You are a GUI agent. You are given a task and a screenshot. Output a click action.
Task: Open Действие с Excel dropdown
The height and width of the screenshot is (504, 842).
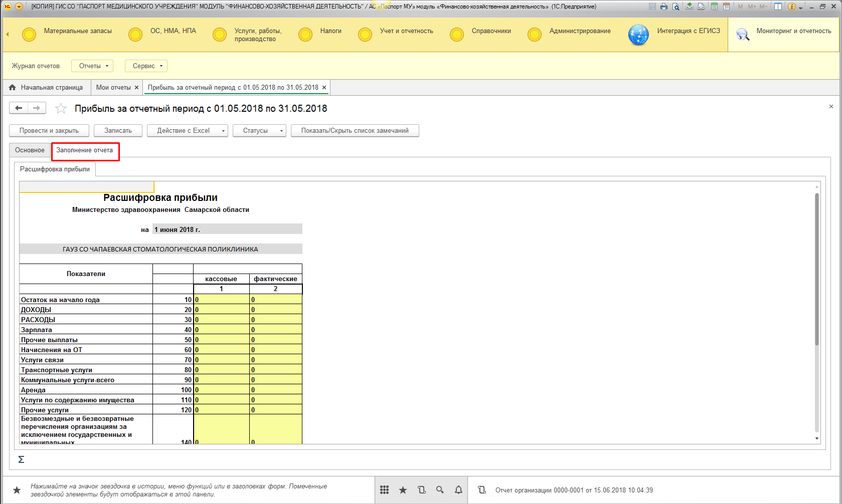tap(187, 130)
